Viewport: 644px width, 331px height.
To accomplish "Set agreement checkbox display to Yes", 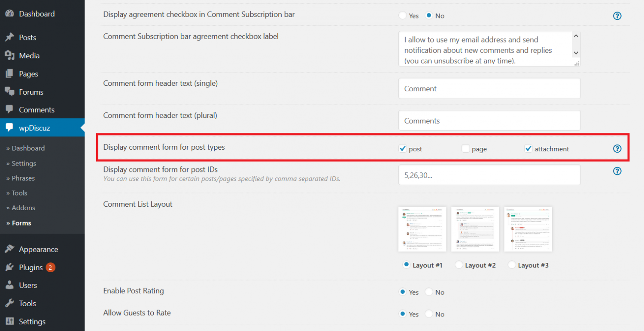I will [x=403, y=15].
